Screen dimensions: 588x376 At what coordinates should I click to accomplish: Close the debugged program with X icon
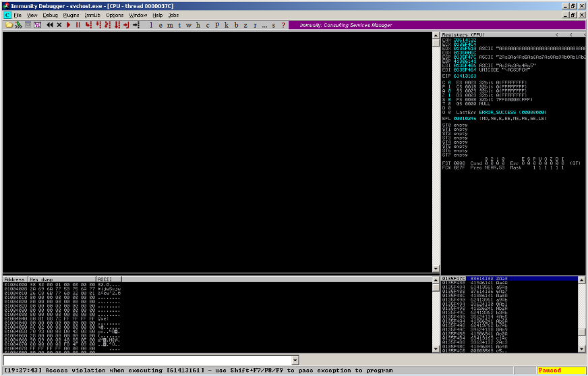click(59, 25)
